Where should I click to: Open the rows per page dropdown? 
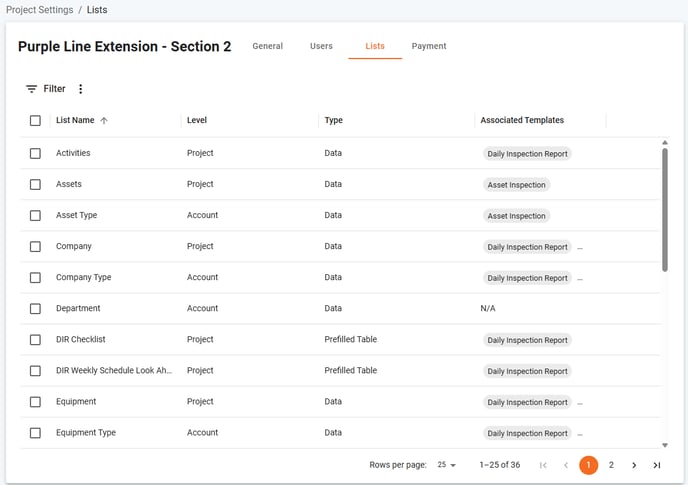(x=447, y=465)
